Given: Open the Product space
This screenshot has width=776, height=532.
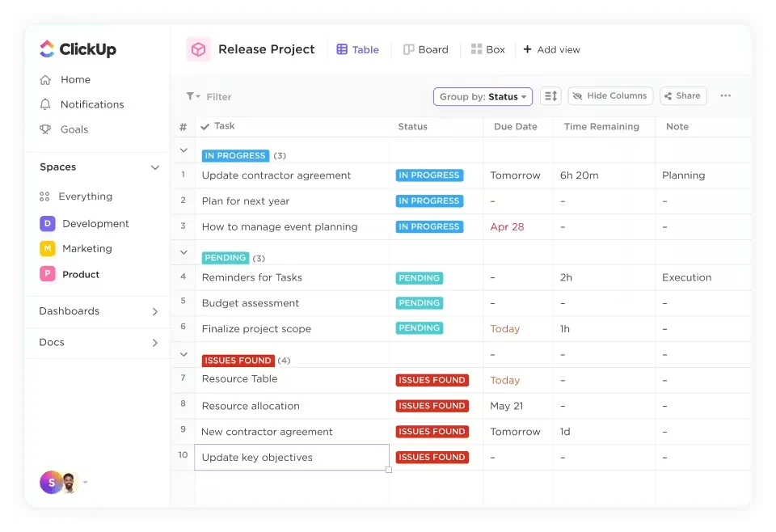Looking at the screenshot, I should click(x=81, y=274).
